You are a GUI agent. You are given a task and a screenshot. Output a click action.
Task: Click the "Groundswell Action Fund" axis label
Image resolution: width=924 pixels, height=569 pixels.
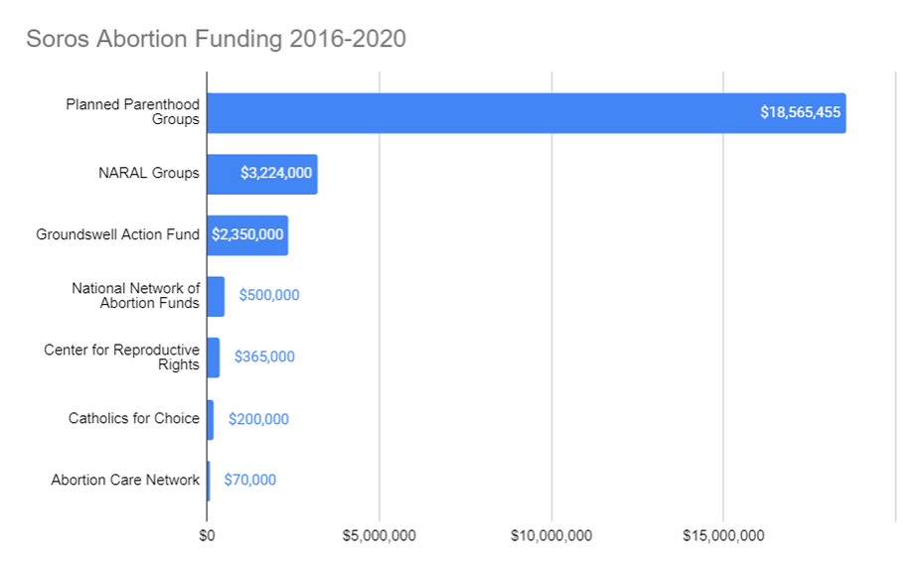117,235
